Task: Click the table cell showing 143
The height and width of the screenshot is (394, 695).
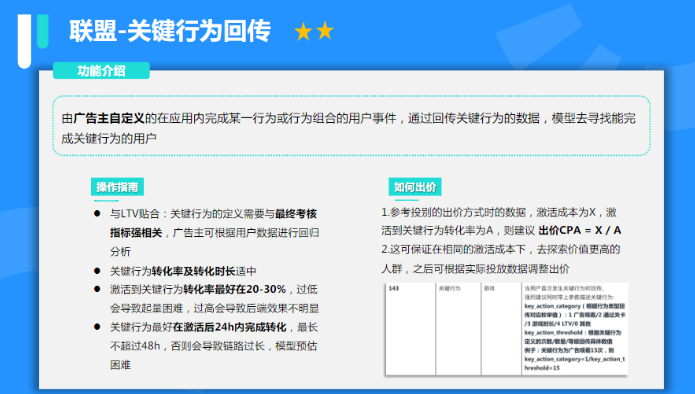Action: click(410, 329)
